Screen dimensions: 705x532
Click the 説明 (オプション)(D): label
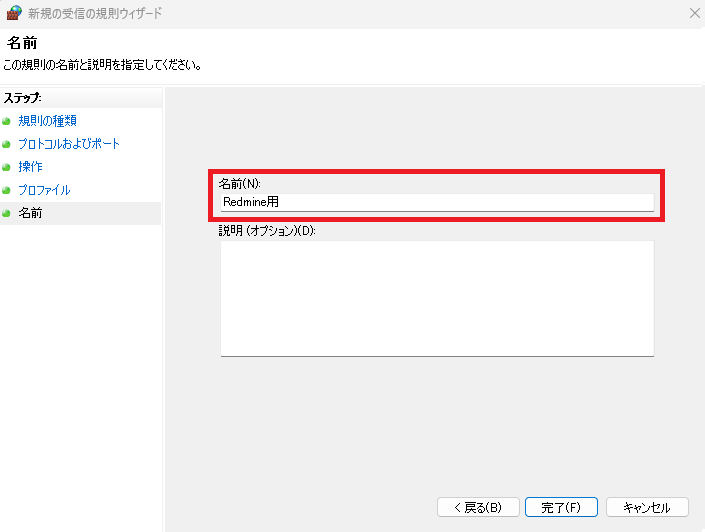267,231
